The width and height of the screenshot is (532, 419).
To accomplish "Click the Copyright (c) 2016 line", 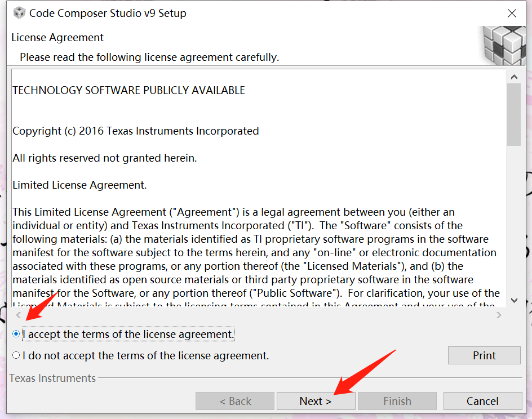I will [x=136, y=131].
